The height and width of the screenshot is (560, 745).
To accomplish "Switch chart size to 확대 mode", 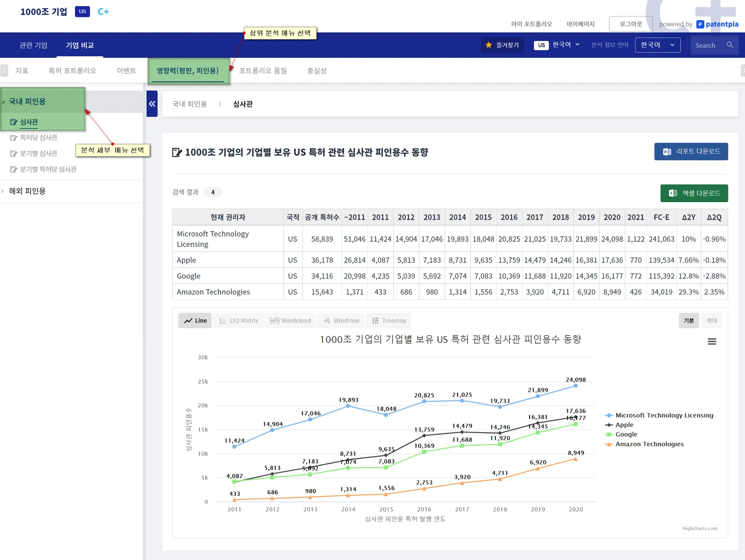I will pos(712,321).
